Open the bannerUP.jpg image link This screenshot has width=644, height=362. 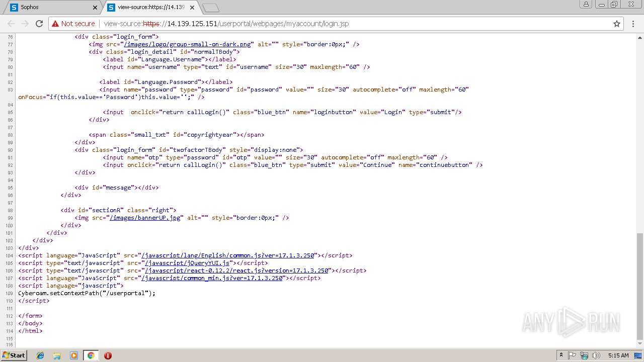pyautogui.click(x=146, y=218)
